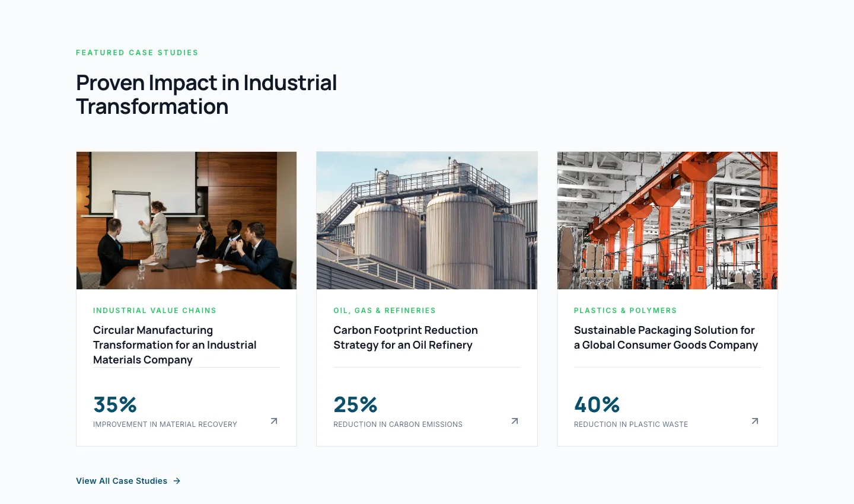Image resolution: width=854 pixels, height=504 pixels.
Task: Click Proven Impact in Industrial Transformation heading
Action: pos(206,95)
